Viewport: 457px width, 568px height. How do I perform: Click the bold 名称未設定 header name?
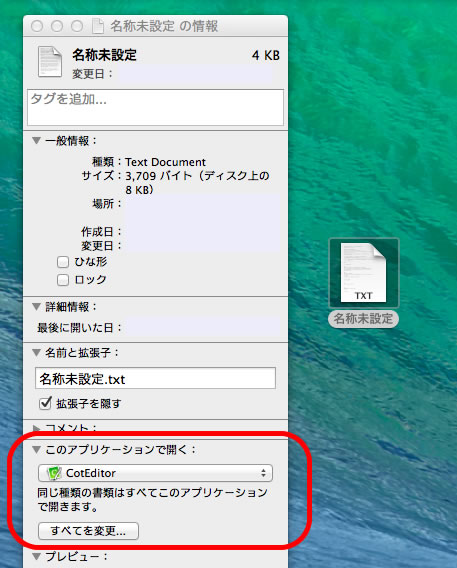104,55
